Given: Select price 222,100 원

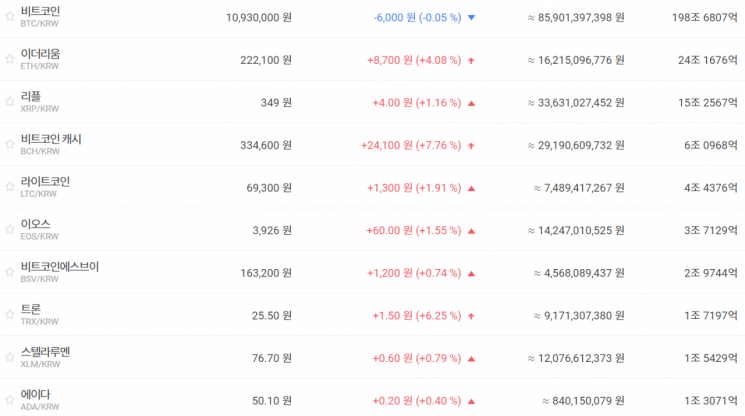Looking at the screenshot, I should click(266, 60).
